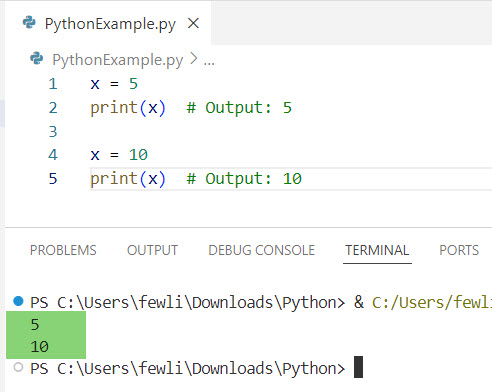
Task: Click the comment '# Output: 5'
Action: [x=239, y=108]
